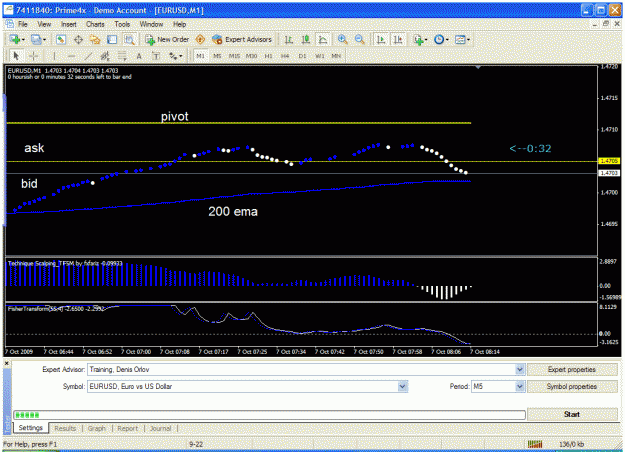The width and height of the screenshot is (625, 452).
Task: Switch chart to W1 timeframe
Action: pos(320,56)
